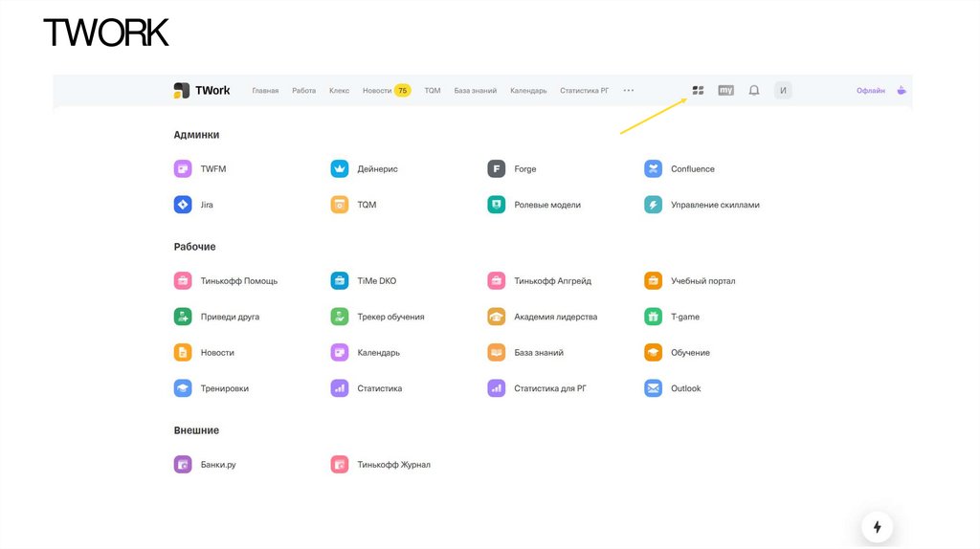Click the coffee cup status icon
The width and height of the screenshot is (980, 549).
[902, 91]
